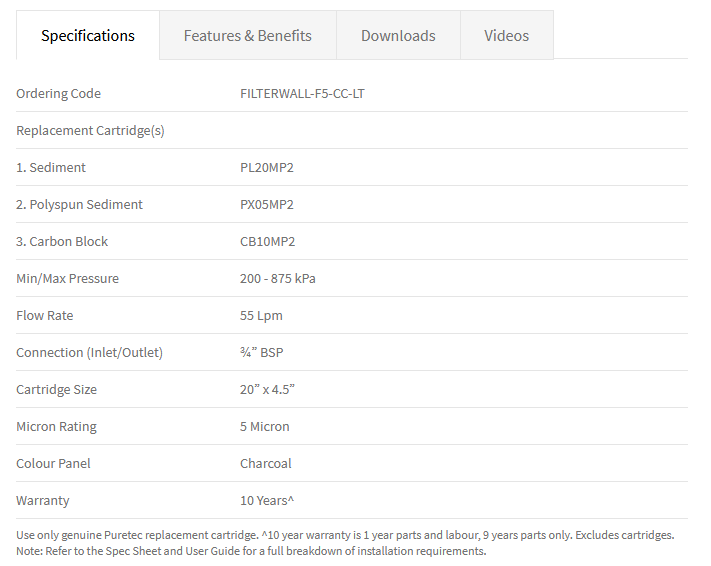Click the 200 - 875 kPa pressure value

278,278
